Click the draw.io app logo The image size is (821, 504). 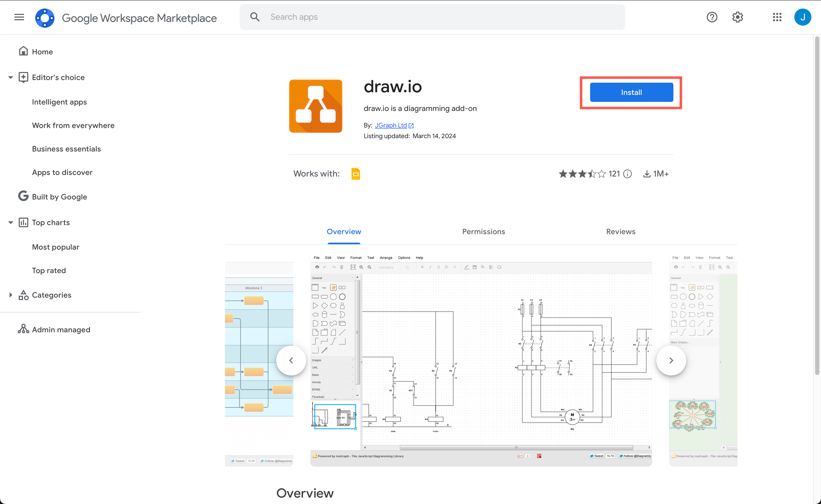(x=315, y=106)
